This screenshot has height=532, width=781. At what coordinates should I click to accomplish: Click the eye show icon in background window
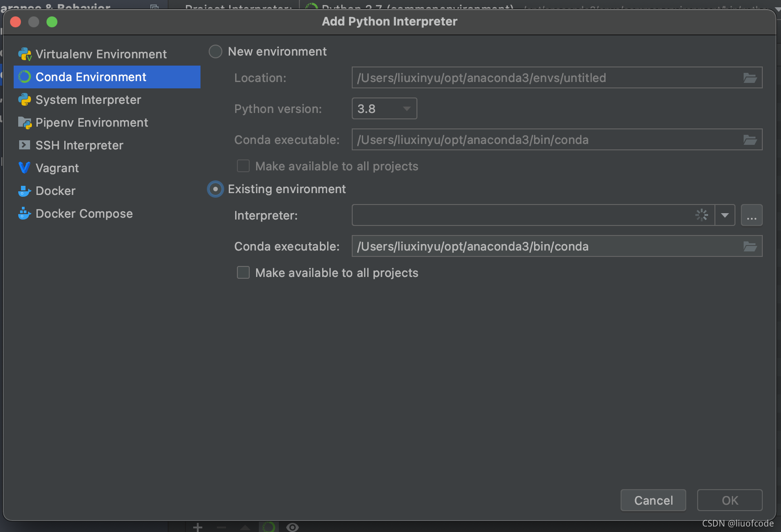[x=293, y=527]
